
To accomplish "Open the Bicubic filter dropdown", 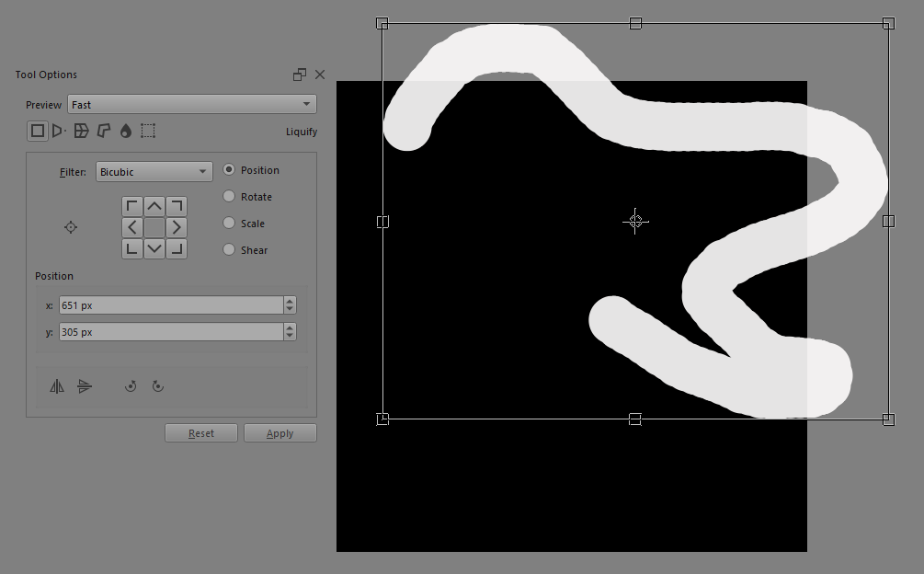I will 154,172.
